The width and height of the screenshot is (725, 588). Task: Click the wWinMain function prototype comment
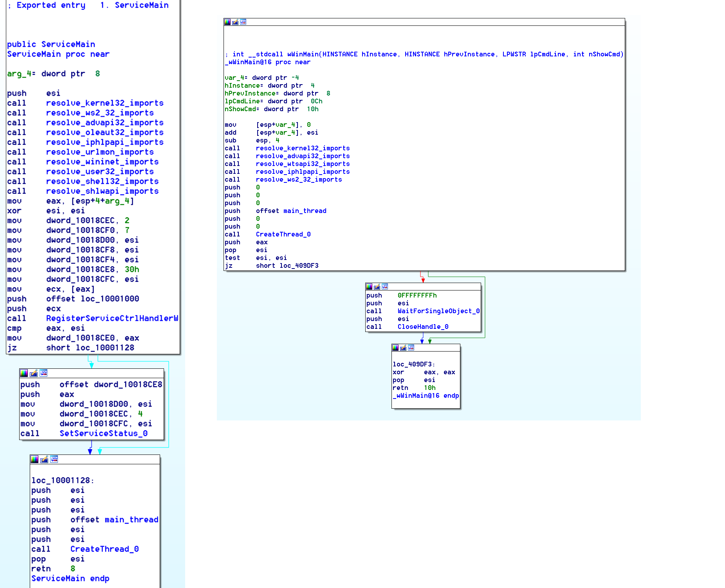[424, 54]
